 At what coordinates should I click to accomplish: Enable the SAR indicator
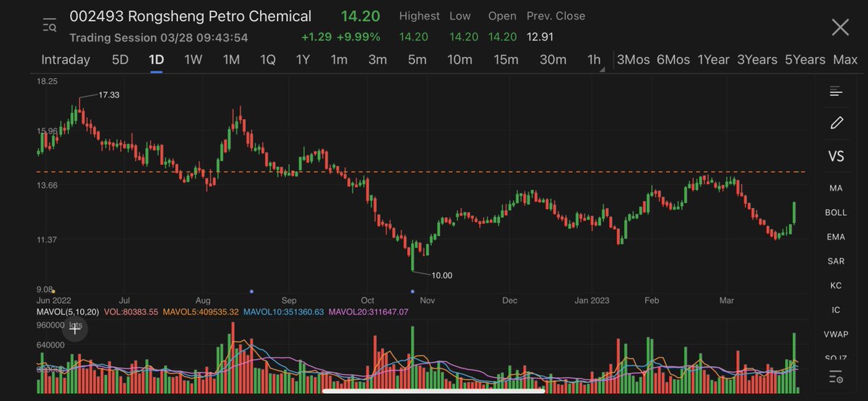click(x=836, y=261)
